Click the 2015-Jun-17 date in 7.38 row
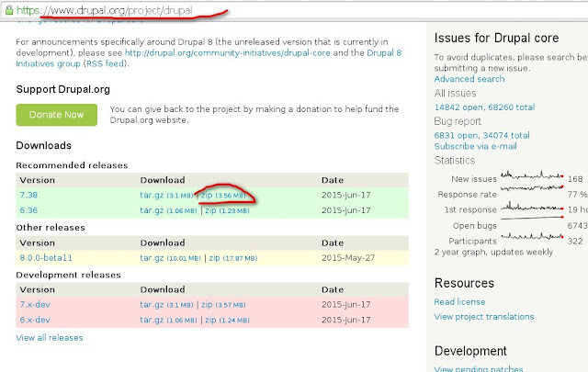Viewport: 588px width, 372px height. click(x=346, y=195)
